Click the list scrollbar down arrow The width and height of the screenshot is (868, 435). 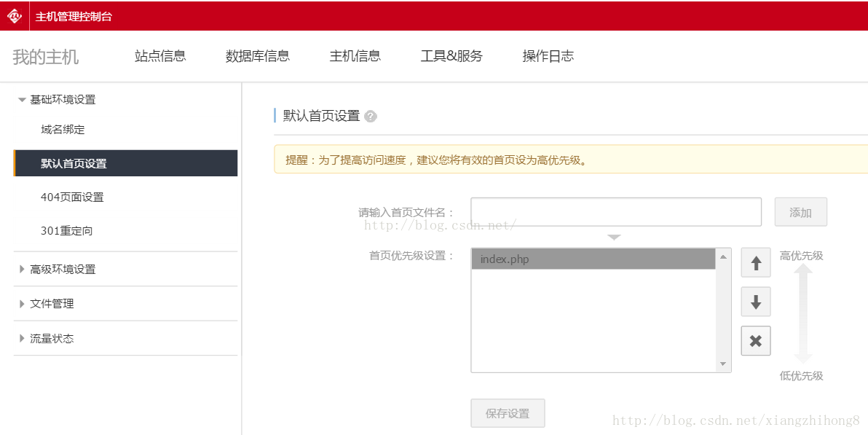click(723, 364)
